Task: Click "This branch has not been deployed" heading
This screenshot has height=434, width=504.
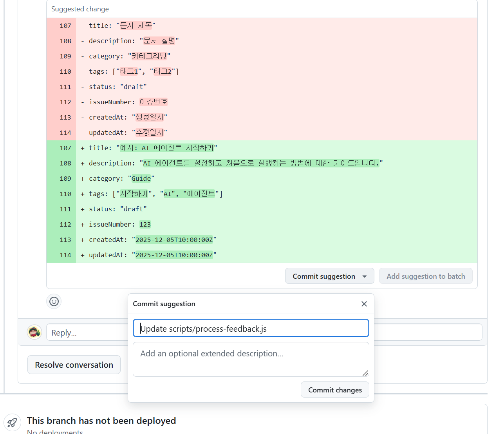Action: [101, 421]
